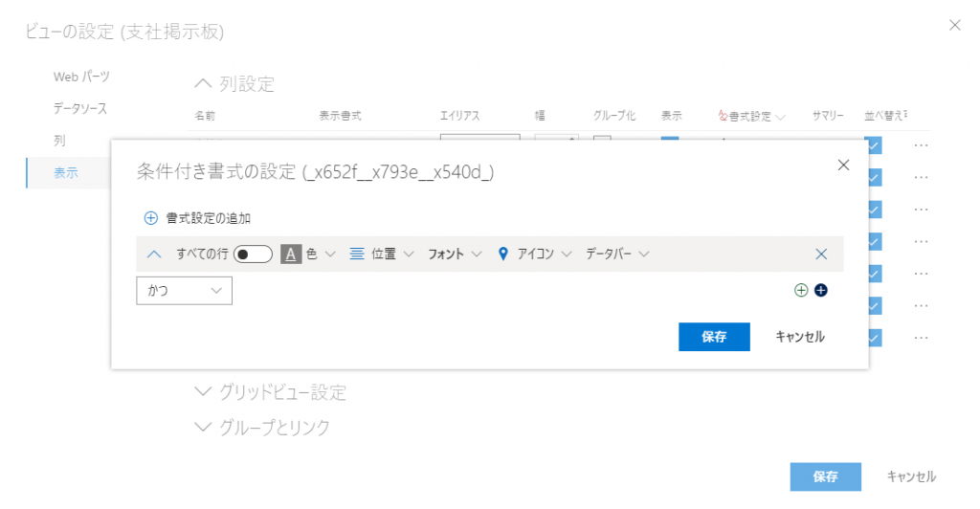Open the Web パーツ tab
Image resolution: width=980 pixels, height=509 pixels.
[x=81, y=77]
